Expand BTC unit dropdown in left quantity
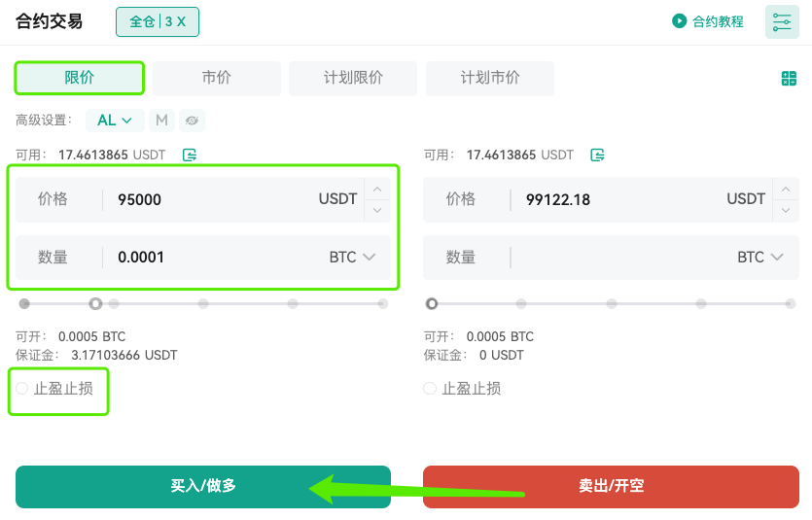The image size is (812, 520). coord(352,258)
